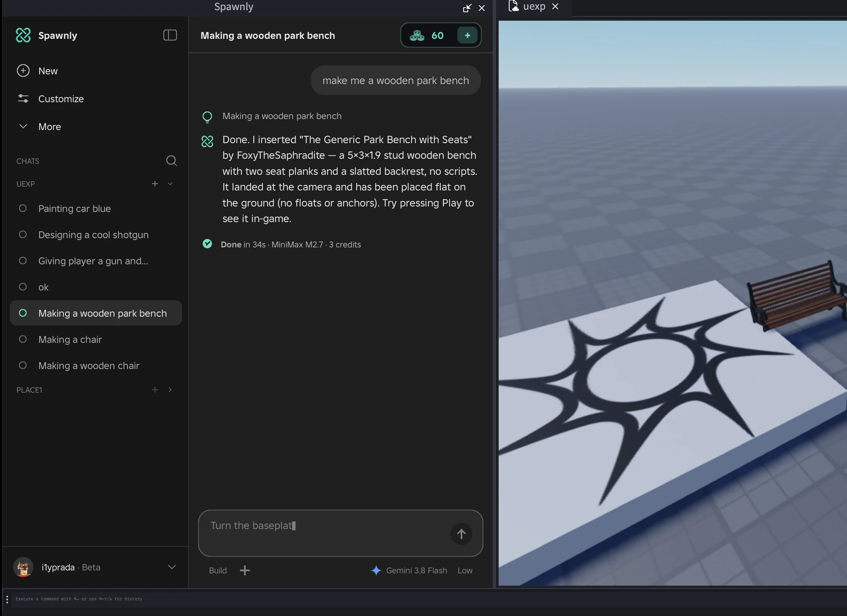Expand the PLACE1 chat group

[x=170, y=390]
